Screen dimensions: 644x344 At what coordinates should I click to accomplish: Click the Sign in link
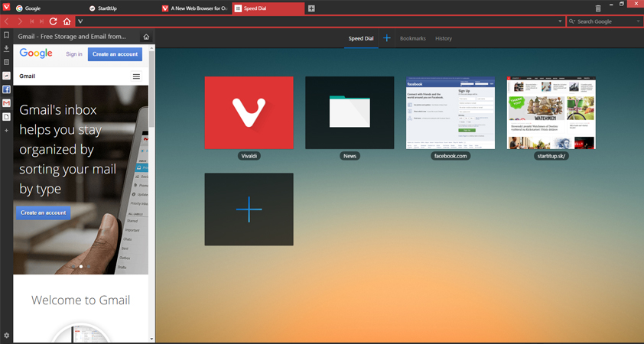[74, 54]
